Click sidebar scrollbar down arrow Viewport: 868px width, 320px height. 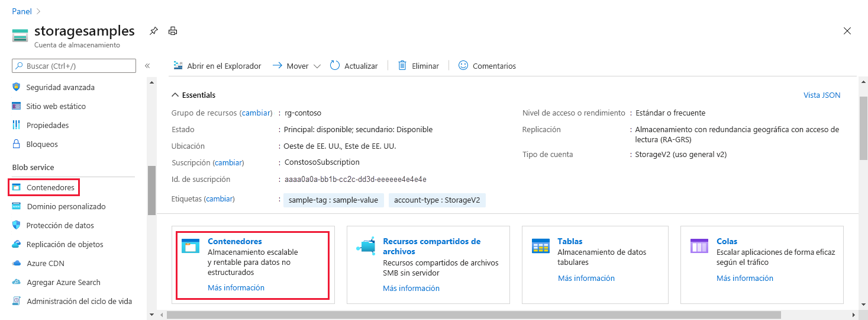click(151, 314)
